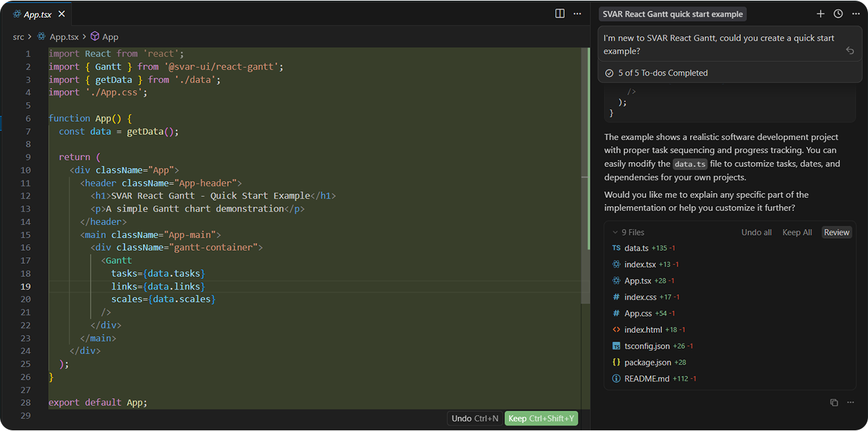Click src in the breadcrumb bar
The width and height of the screenshot is (868, 431).
[x=18, y=36]
